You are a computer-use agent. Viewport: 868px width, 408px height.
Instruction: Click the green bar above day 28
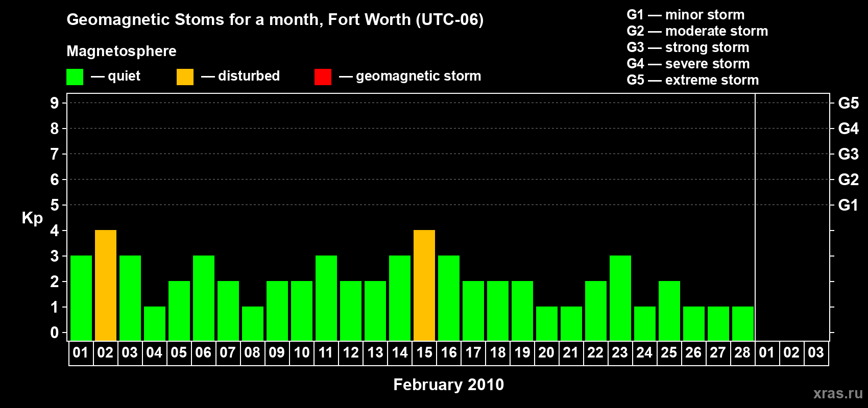click(x=743, y=323)
